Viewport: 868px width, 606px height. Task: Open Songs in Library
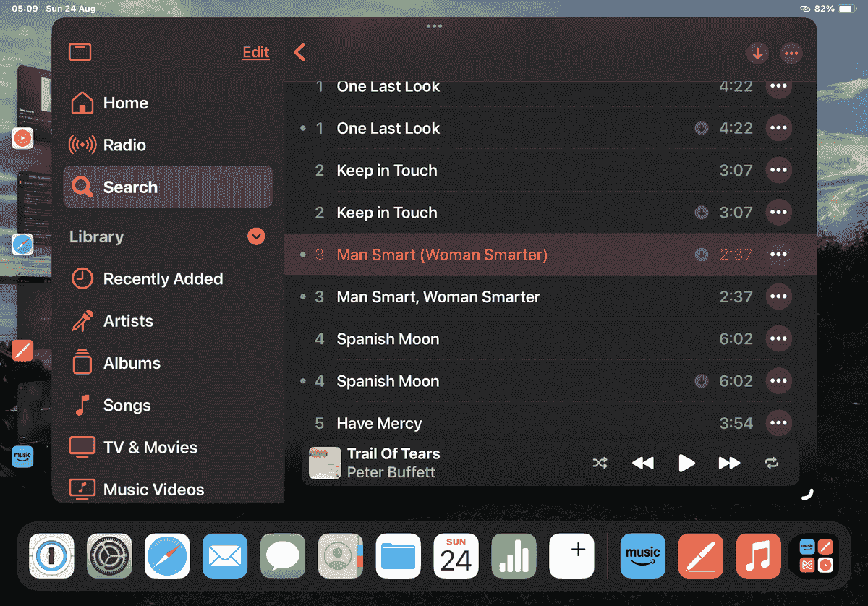[167, 406]
